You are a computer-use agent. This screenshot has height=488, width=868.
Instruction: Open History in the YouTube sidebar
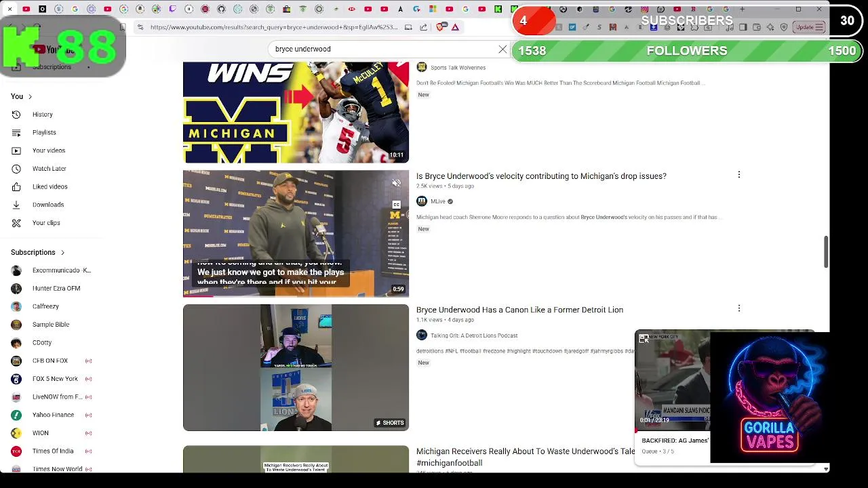(x=42, y=115)
